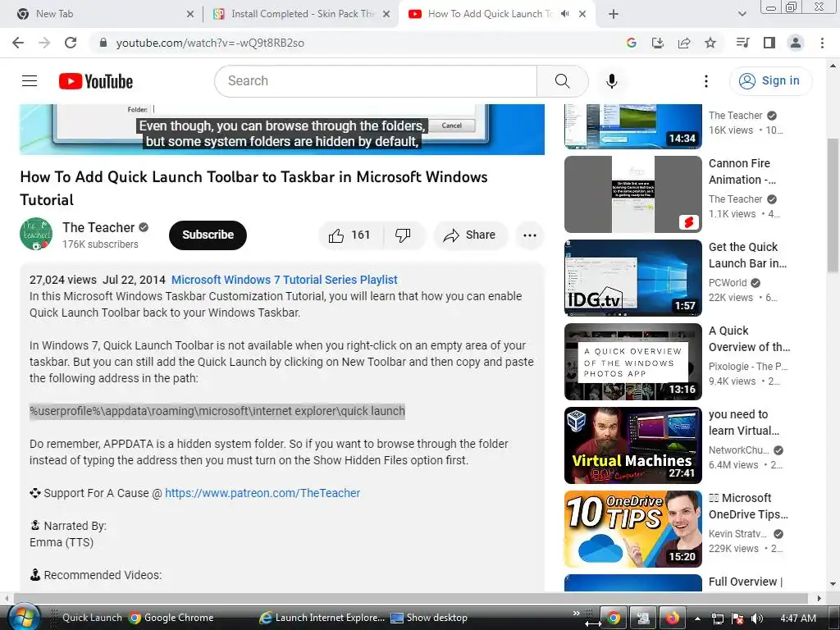
Task: Toggle the Chrome side panel icon
Action: pos(769,43)
